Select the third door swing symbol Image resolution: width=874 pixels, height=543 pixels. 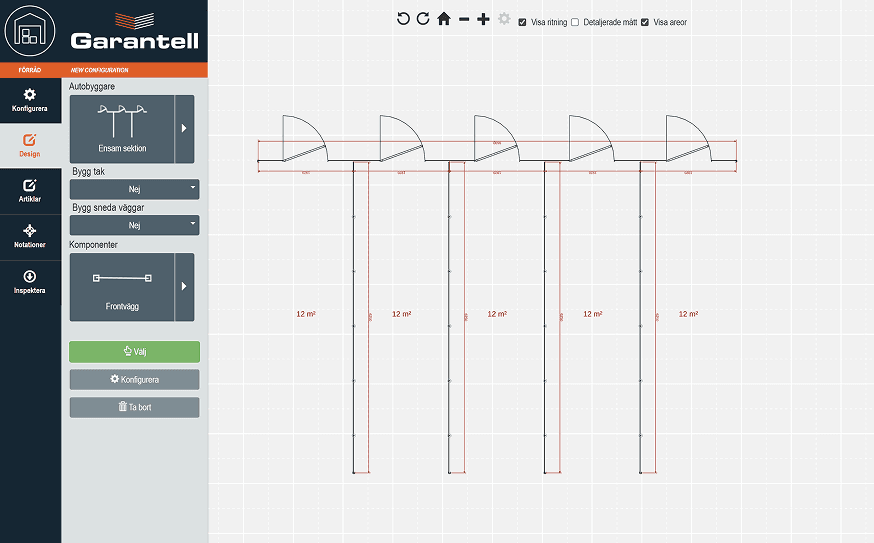pos(496,138)
